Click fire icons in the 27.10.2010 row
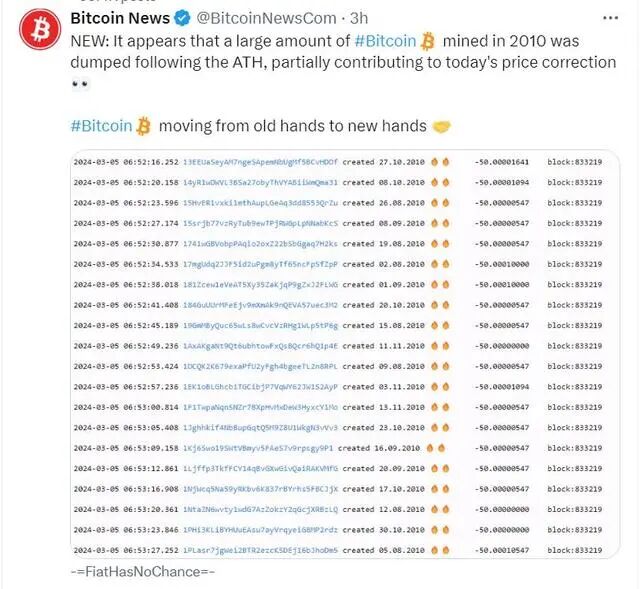 [x=440, y=160]
